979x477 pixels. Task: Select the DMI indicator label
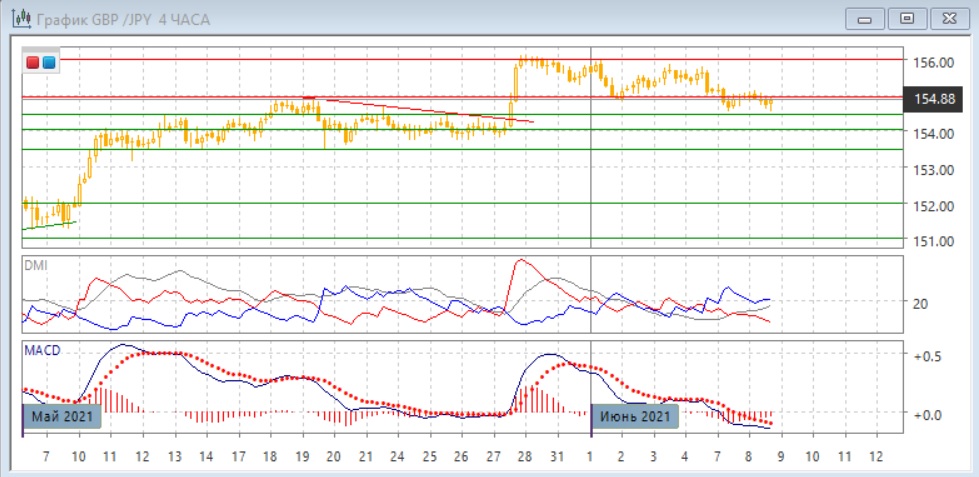pos(34,265)
